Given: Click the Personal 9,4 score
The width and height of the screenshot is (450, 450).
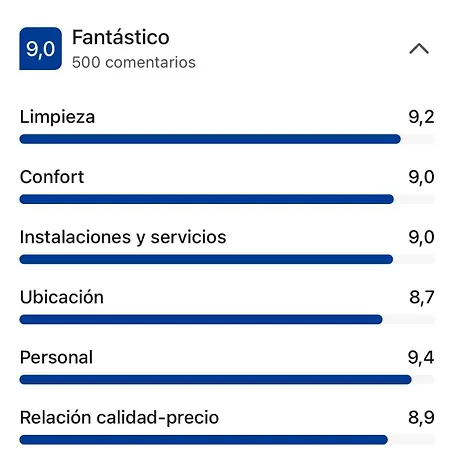Looking at the screenshot, I should pos(421,357).
